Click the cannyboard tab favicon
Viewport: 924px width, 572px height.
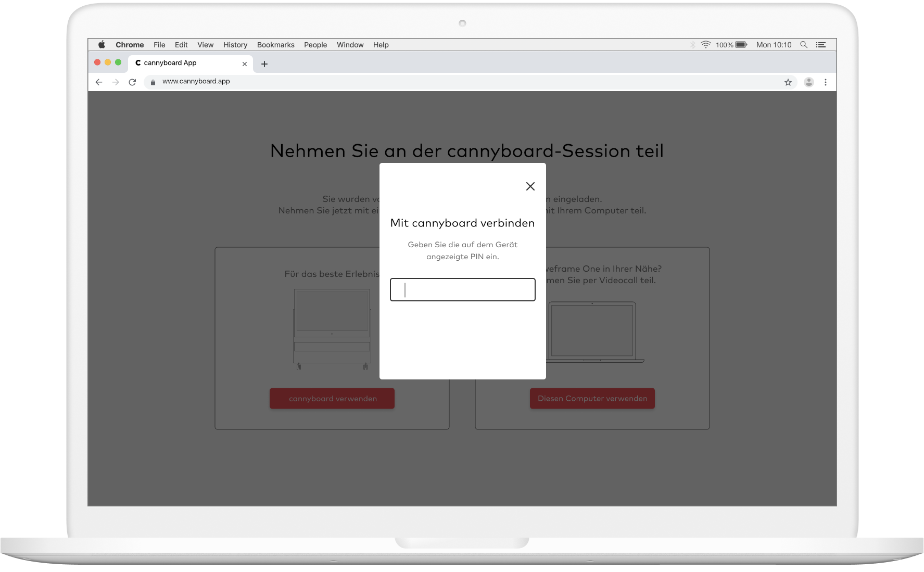138,63
